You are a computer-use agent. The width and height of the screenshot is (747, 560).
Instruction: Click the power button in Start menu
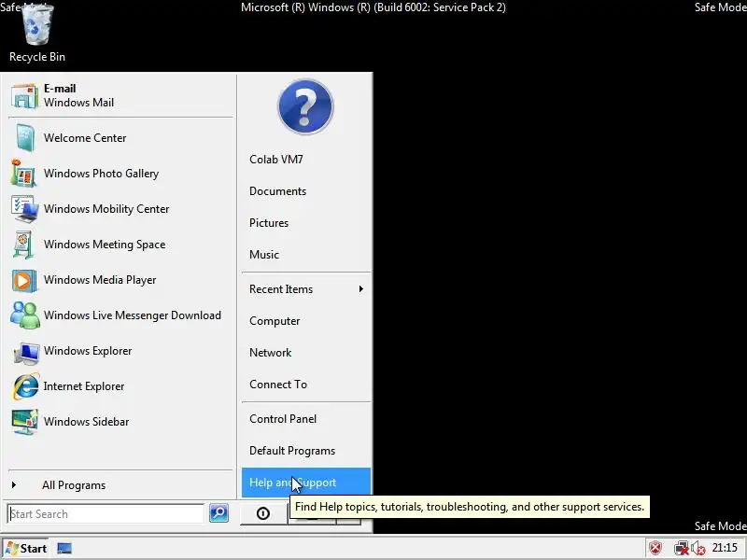point(263,513)
